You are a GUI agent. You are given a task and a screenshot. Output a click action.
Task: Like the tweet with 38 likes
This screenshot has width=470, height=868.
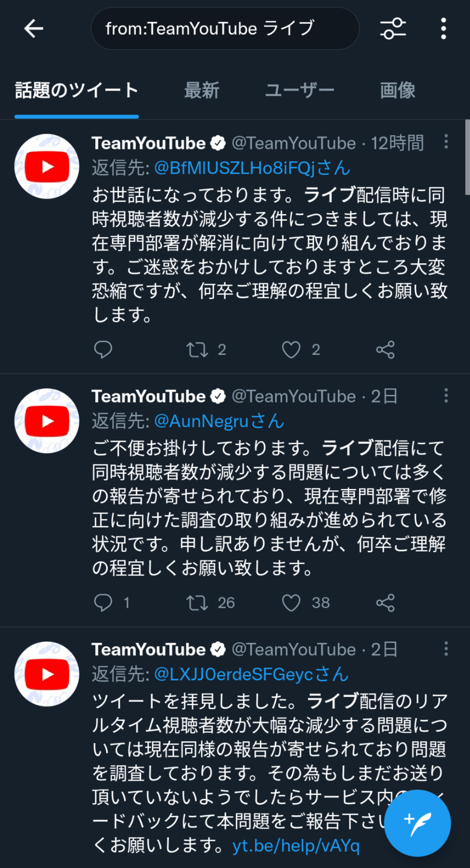[x=291, y=603]
